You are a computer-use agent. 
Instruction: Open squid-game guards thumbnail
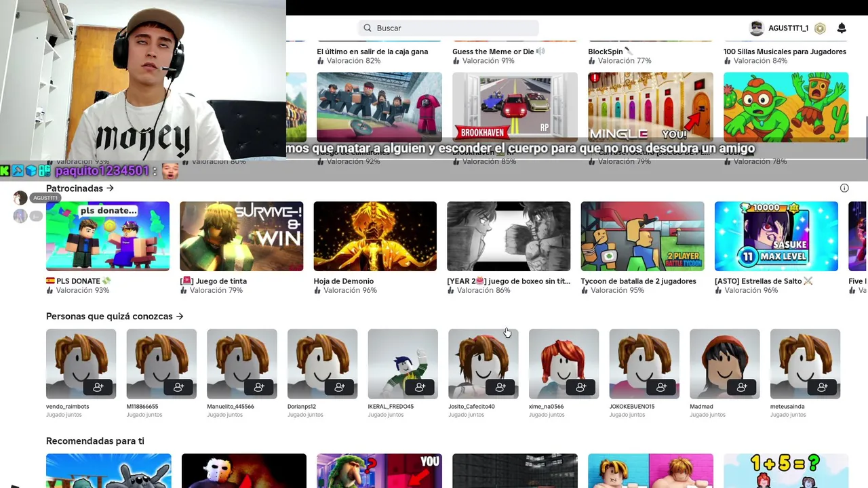(380, 107)
